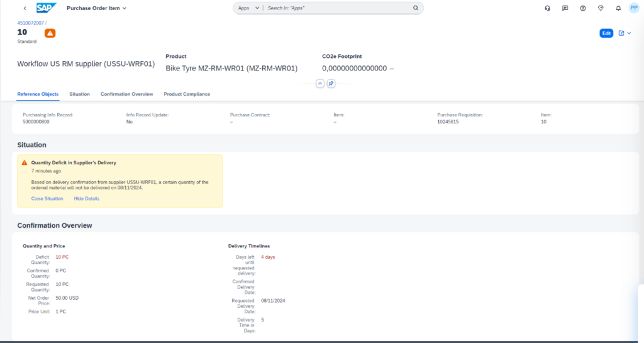Switch to the Confirmation Overview tab
Screen dimensions: 644x343
(x=126, y=94)
